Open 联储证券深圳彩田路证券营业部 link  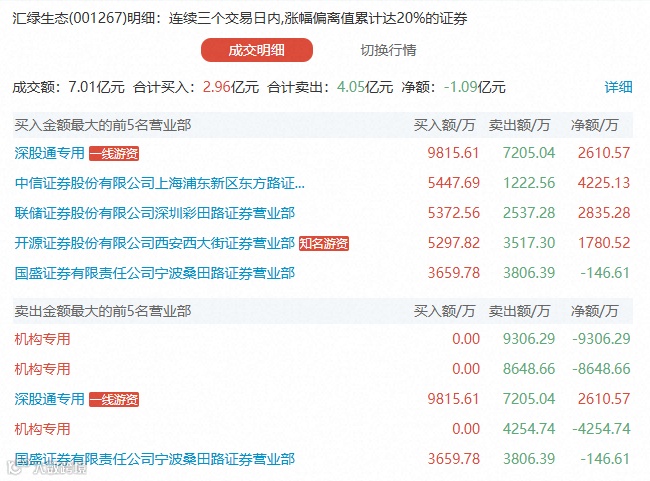pos(155,213)
